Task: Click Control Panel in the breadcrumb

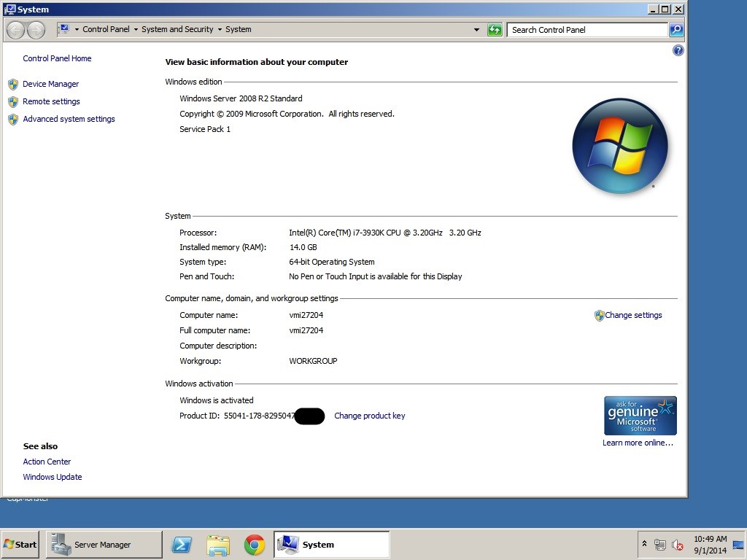Action: 106,29
